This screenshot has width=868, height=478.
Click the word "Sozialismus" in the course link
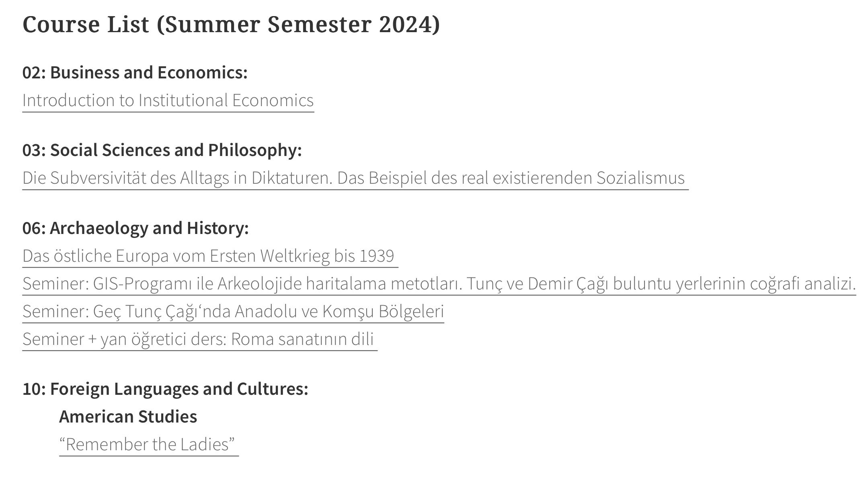pyautogui.click(x=640, y=178)
